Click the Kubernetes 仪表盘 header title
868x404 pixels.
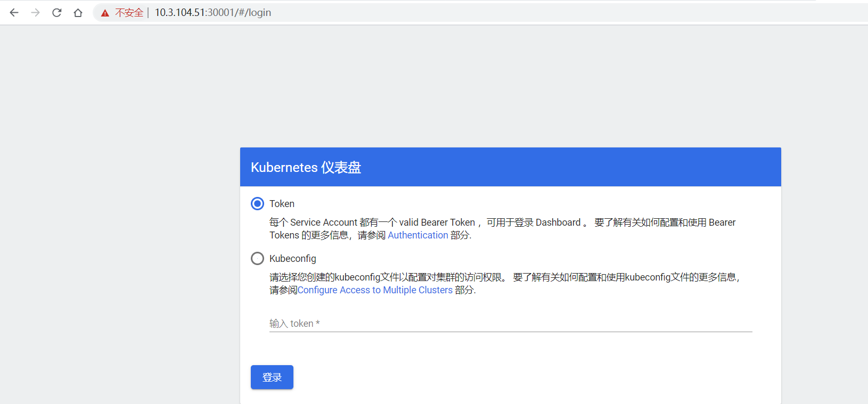click(306, 167)
